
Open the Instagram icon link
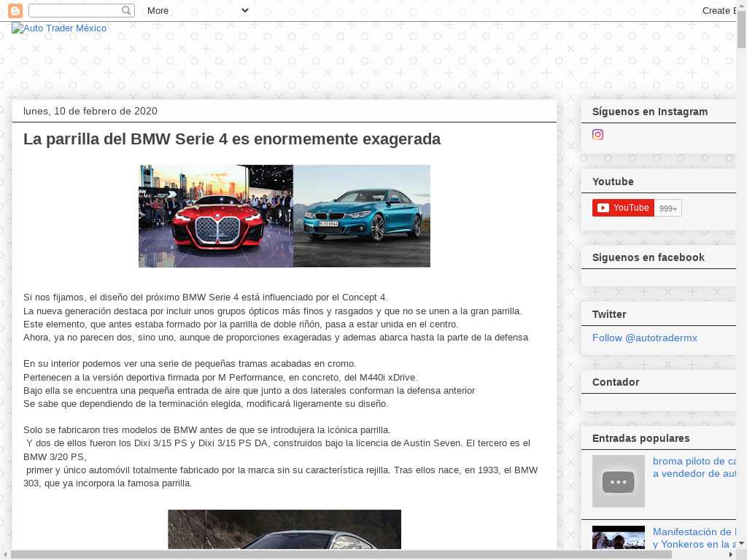pos(597,135)
